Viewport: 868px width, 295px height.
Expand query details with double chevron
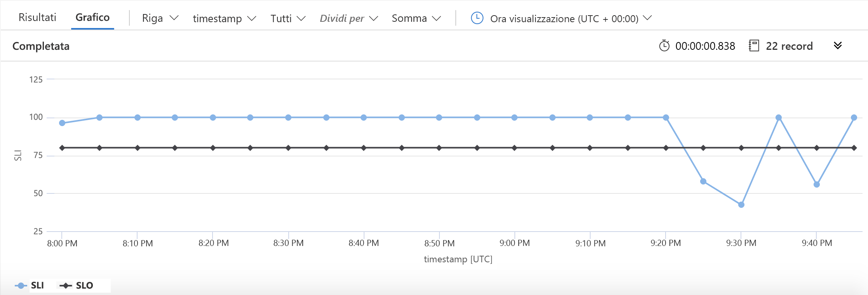838,46
